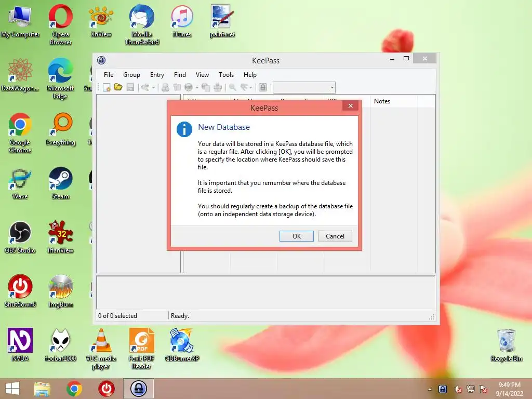Open Wave desktop shortcut

coord(20,183)
